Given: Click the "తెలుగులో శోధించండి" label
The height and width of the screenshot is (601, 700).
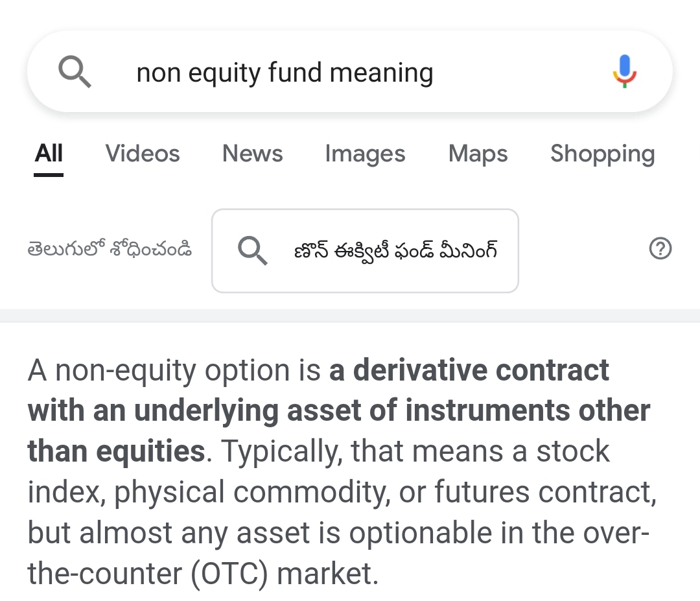Looking at the screenshot, I should click(x=110, y=250).
